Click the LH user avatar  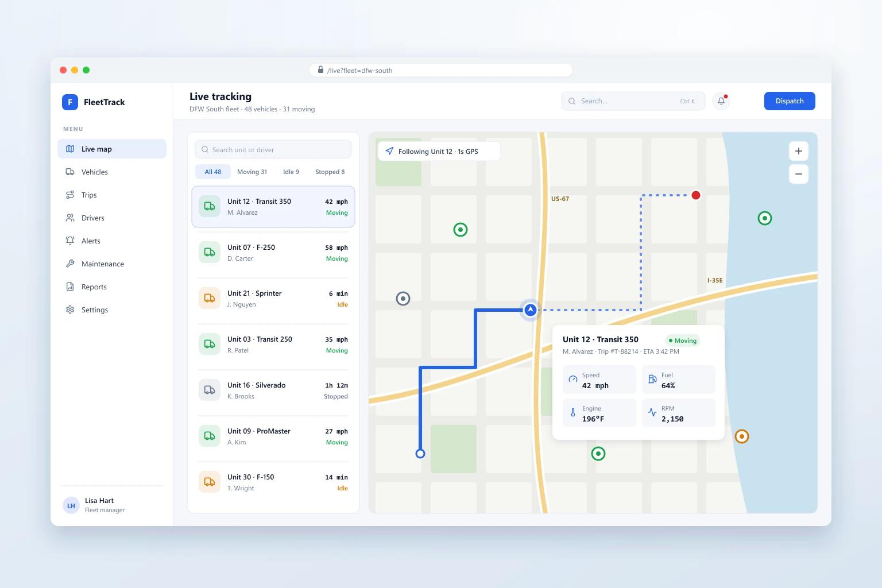71,505
